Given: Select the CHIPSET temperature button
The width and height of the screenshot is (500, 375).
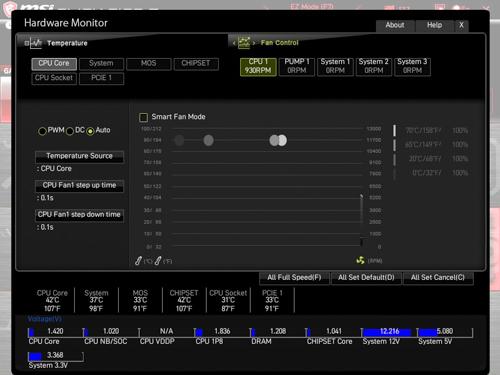Looking at the screenshot, I should [196, 64].
